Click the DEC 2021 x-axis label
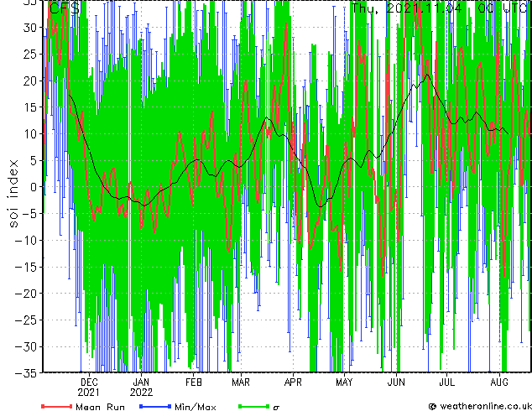532x411 pixels. coord(89,388)
